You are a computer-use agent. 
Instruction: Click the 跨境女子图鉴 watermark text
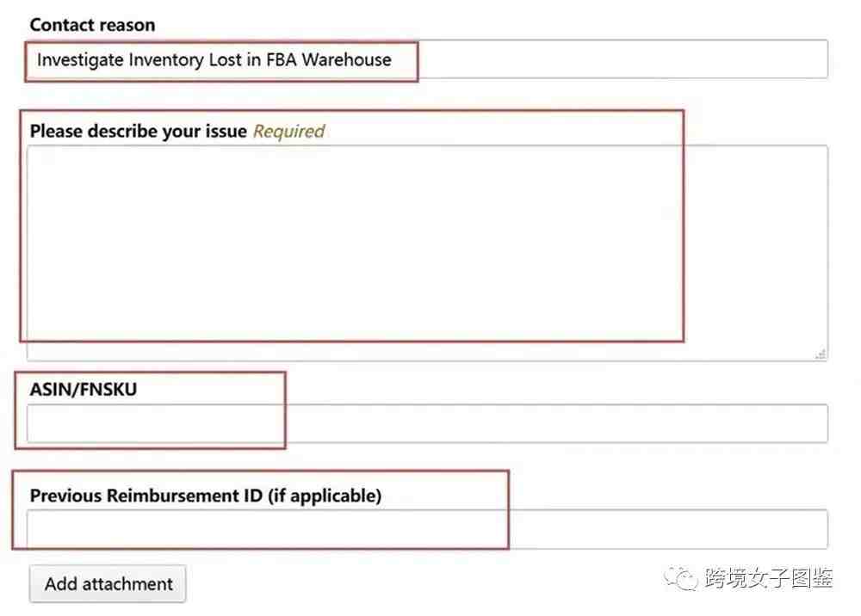click(x=769, y=578)
